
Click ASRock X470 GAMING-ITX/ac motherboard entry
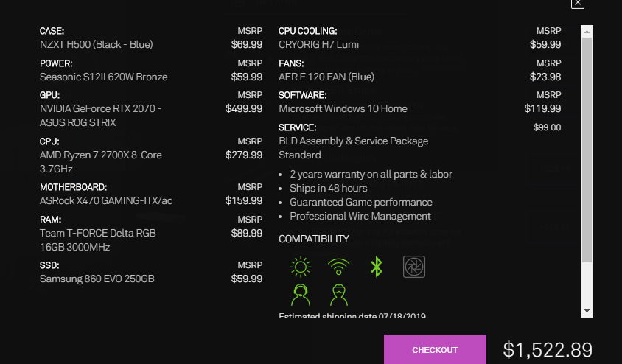(x=106, y=200)
